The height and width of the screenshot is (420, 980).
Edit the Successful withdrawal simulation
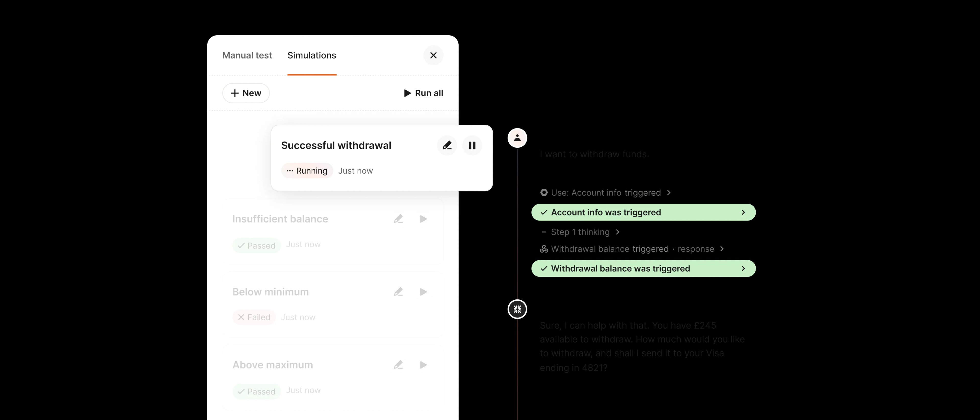447,145
